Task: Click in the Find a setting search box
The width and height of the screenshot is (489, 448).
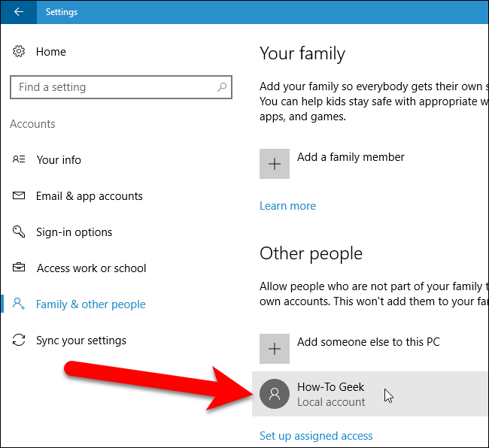Action: coord(113,87)
